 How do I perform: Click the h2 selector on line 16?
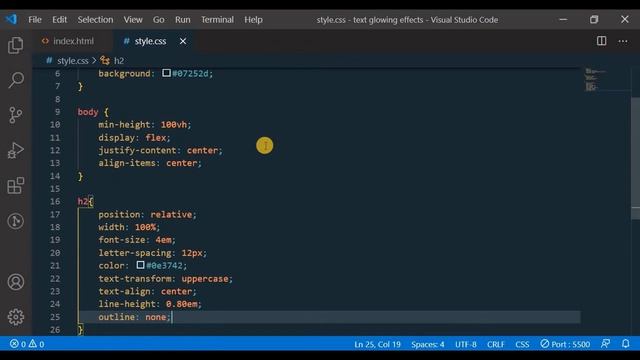pos(83,201)
